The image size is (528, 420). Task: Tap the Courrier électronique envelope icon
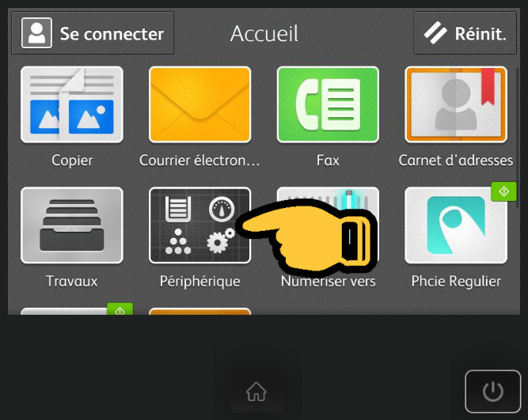pos(199,104)
